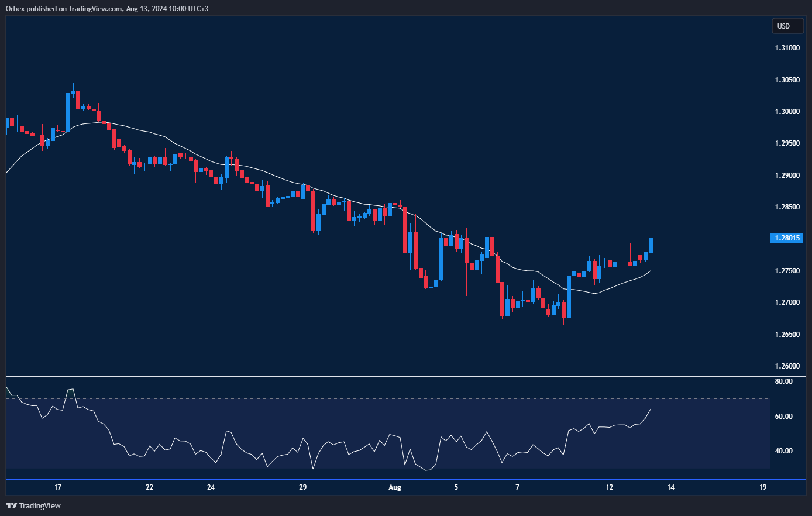Click the 1.29000 price axis label
The image size is (812, 516).
click(x=787, y=176)
